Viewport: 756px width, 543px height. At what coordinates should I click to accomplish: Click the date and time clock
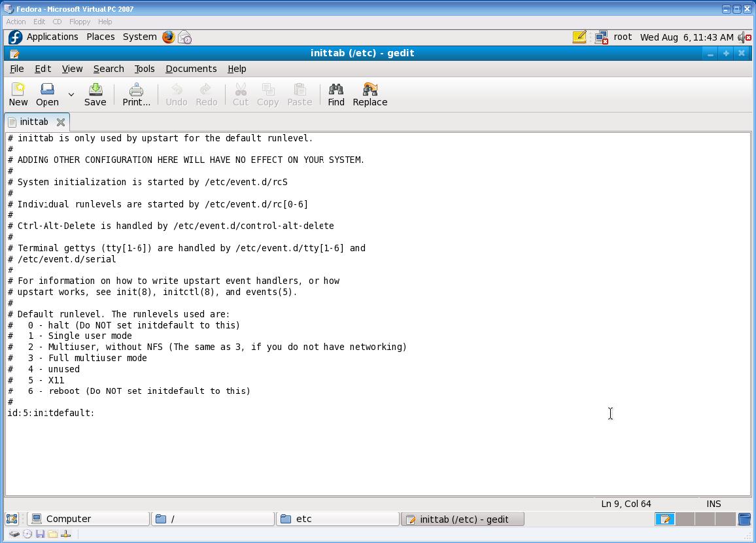(x=687, y=37)
